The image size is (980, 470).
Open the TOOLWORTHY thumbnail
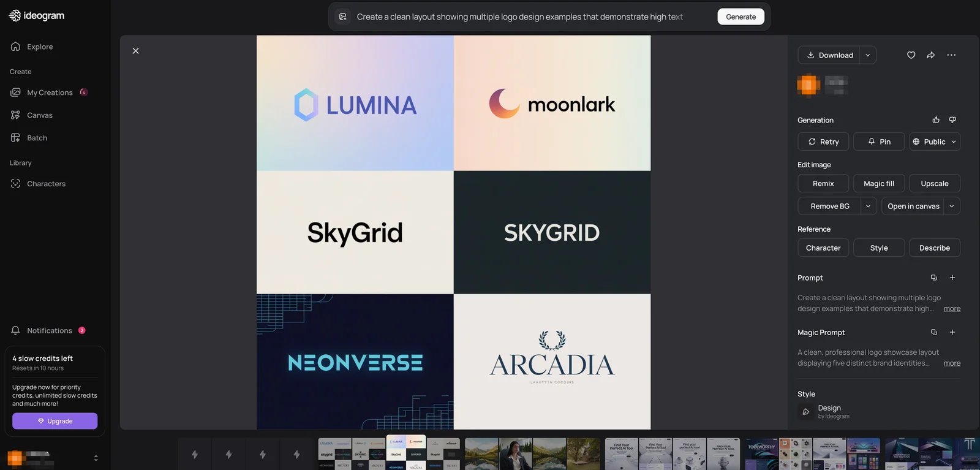point(761,454)
